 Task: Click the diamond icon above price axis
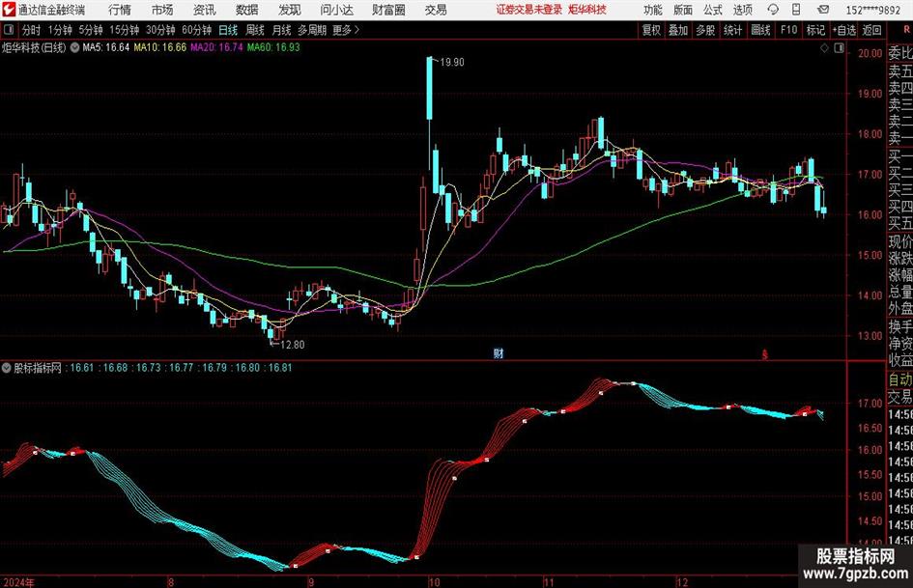point(824,47)
